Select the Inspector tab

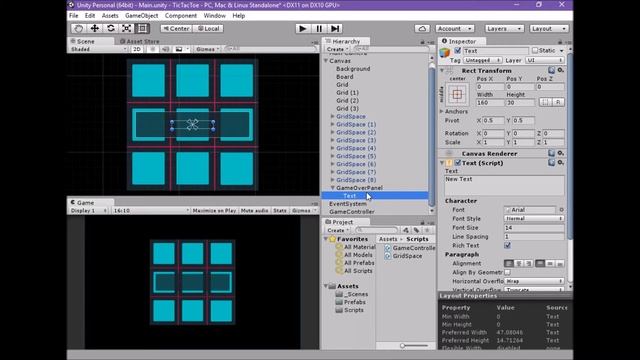[462, 41]
